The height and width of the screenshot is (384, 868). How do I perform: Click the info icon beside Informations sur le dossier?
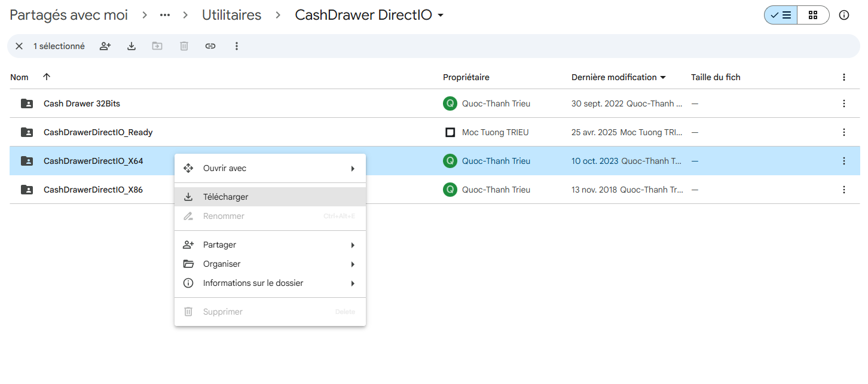(x=188, y=283)
